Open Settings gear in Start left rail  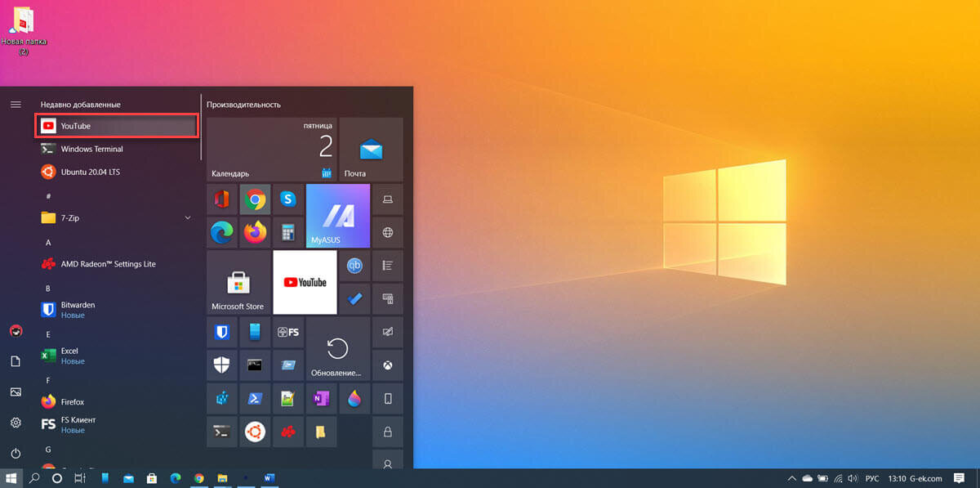tap(16, 423)
